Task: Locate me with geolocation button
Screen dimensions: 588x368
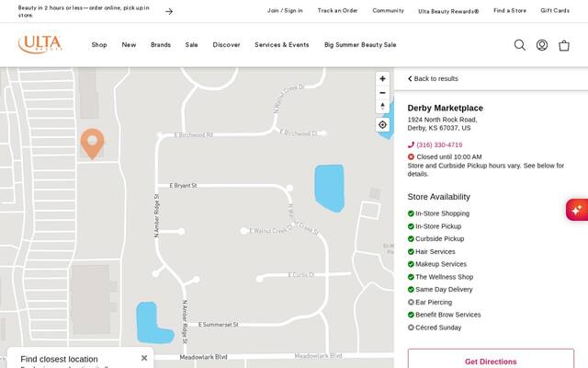Action: 382,125
